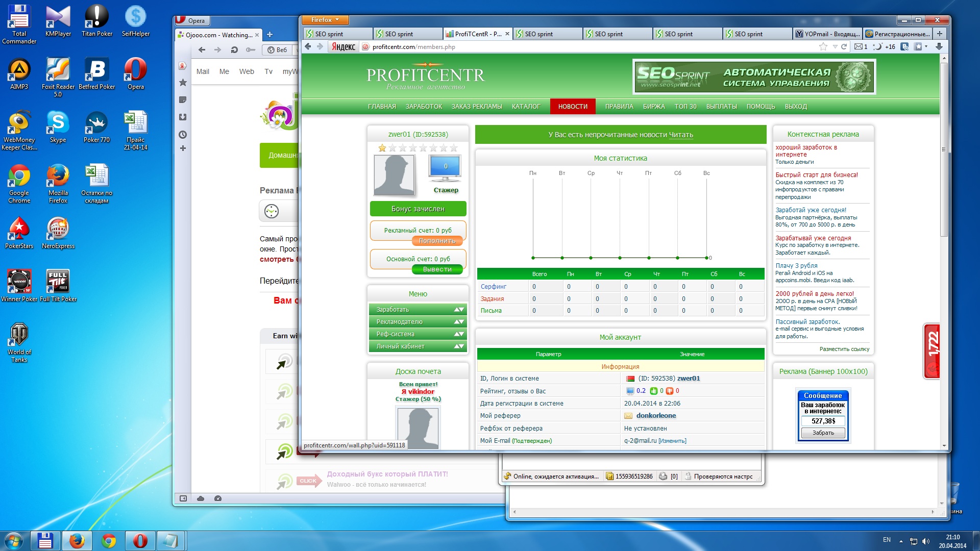
Task: Click Изменить email link
Action: (672, 441)
